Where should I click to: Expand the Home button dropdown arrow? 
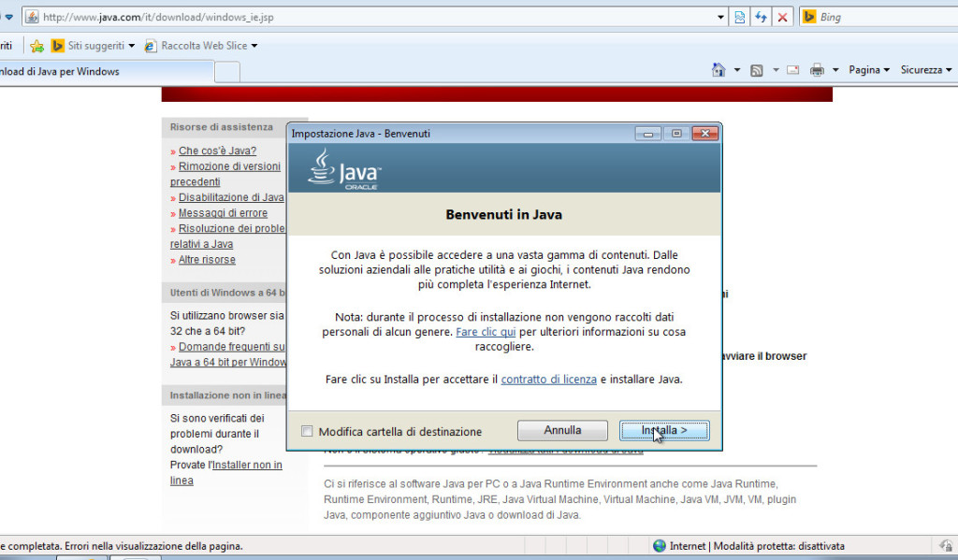click(737, 70)
